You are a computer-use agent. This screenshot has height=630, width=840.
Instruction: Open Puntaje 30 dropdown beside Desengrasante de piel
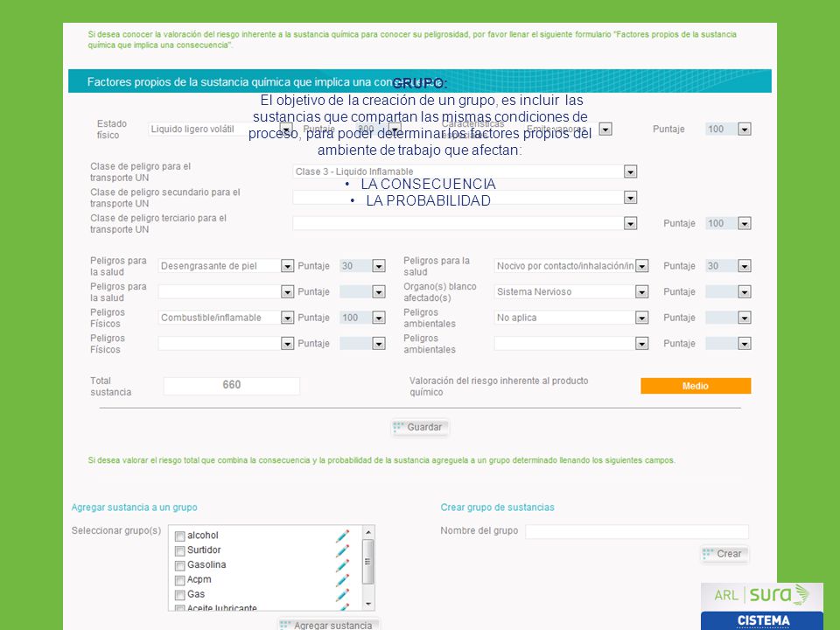pos(379,266)
